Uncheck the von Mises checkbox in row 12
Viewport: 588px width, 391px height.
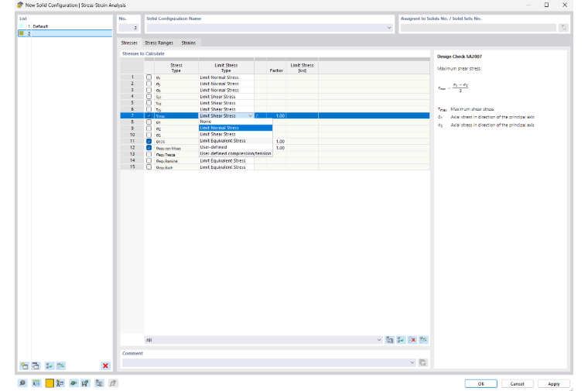point(149,148)
